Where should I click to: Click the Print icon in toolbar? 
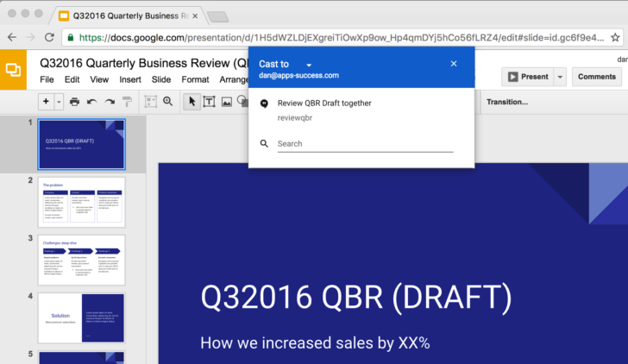(75, 102)
